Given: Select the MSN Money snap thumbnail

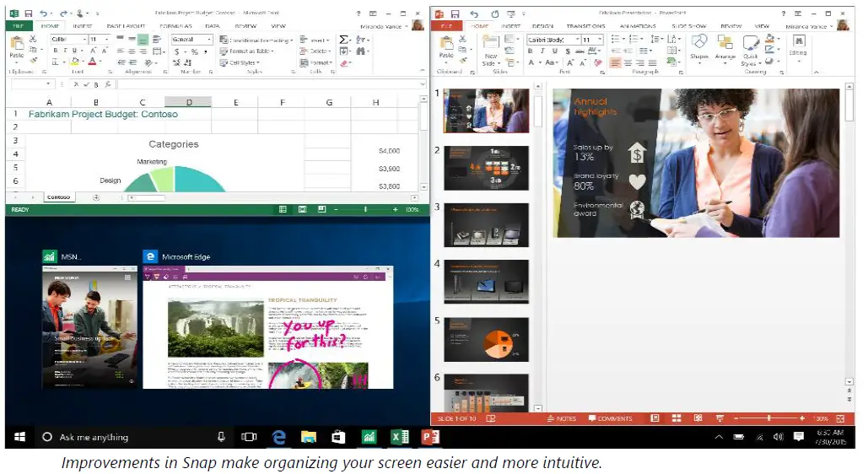Looking at the screenshot, I should pos(89,327).
